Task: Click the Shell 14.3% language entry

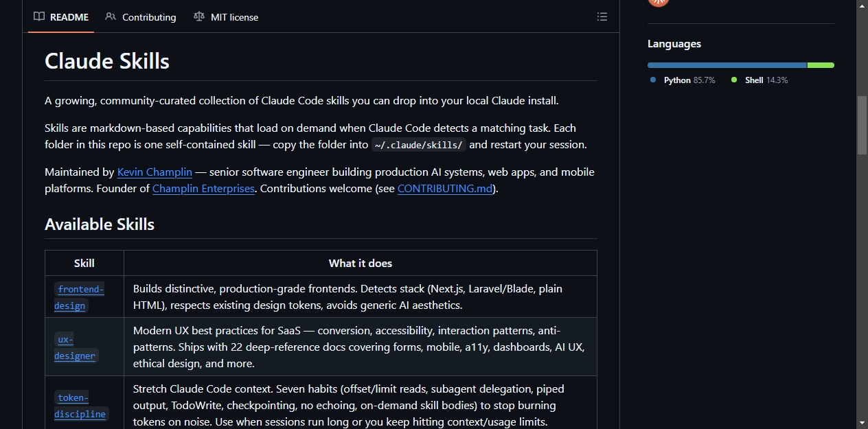Action: coord(759,80)
